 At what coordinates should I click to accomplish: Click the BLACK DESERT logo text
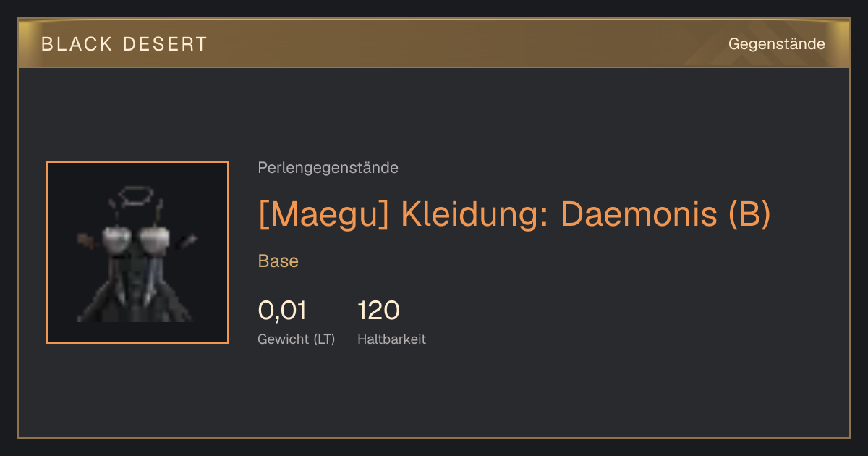coord(124,44)
